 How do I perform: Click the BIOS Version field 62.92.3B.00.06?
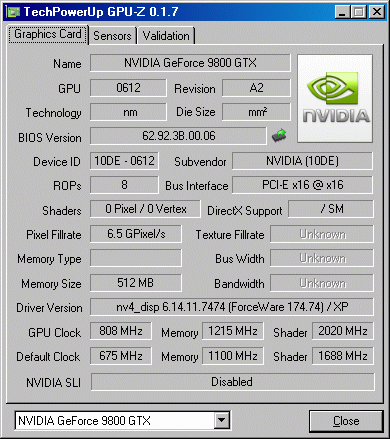(178, 136)
